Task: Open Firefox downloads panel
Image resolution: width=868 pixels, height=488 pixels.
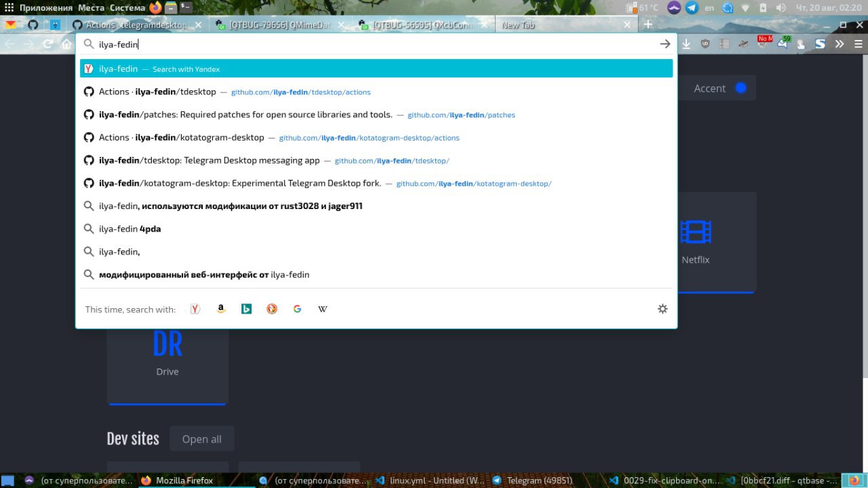Action: click(686, 43)
